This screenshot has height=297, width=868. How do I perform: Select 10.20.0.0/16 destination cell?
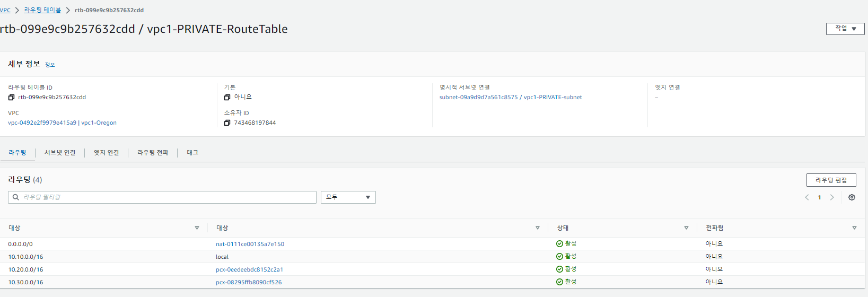pyautogui.click(x=25, y=269)
